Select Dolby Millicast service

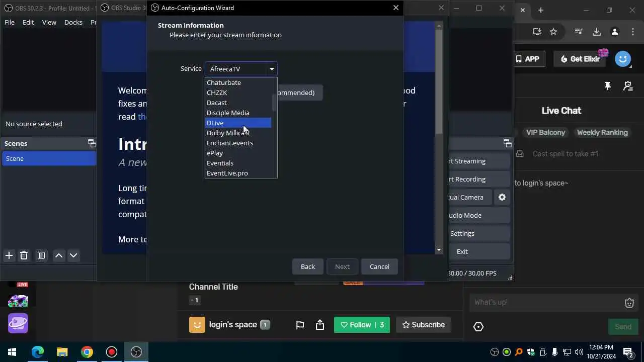click(238, 133)
